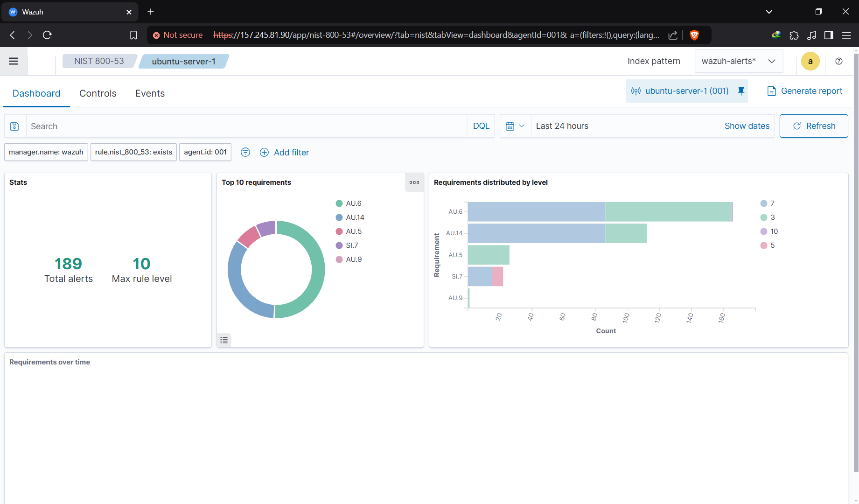Unpin agent using the pin icon

[x=741, y=91]
